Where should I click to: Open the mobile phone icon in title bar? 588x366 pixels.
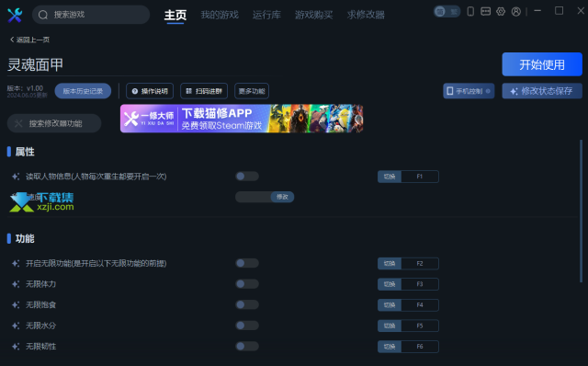click(470, 12)
